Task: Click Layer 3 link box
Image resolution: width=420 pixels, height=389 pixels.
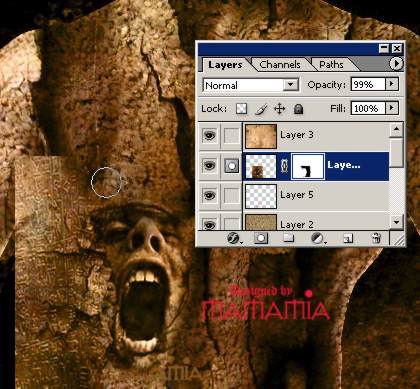Action: click(231, 135)
